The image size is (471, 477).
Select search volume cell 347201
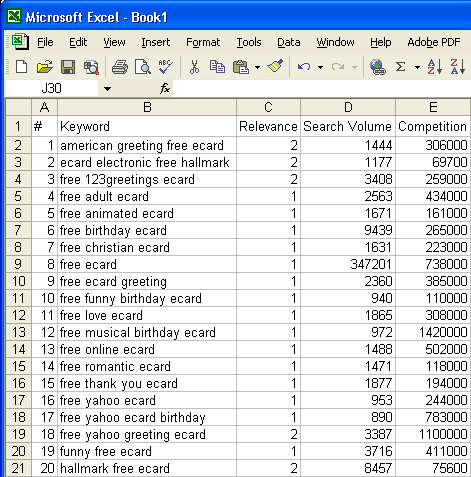348,264
